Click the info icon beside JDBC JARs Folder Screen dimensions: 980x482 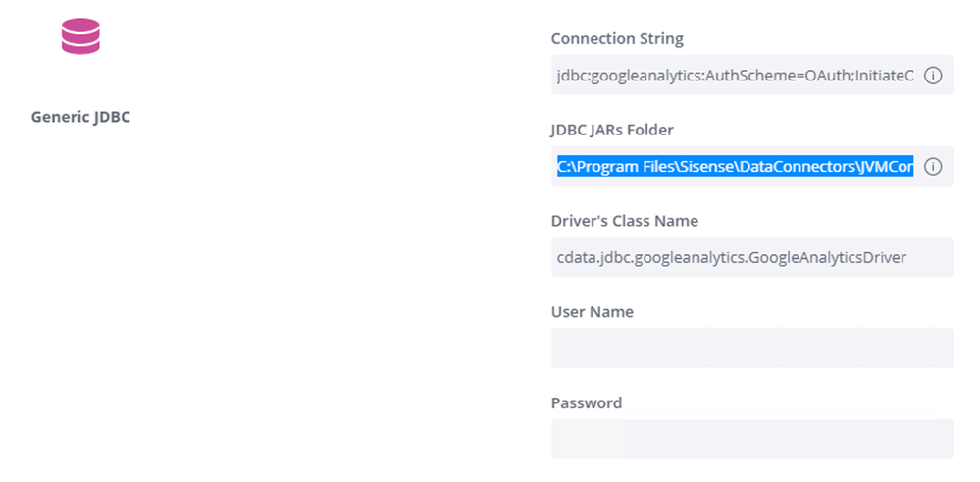[x=933, y=167]
